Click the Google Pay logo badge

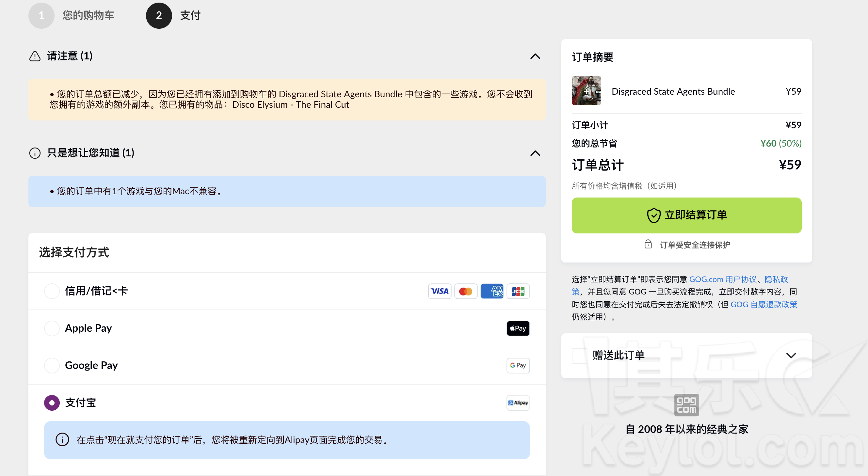tap(518, 365)
